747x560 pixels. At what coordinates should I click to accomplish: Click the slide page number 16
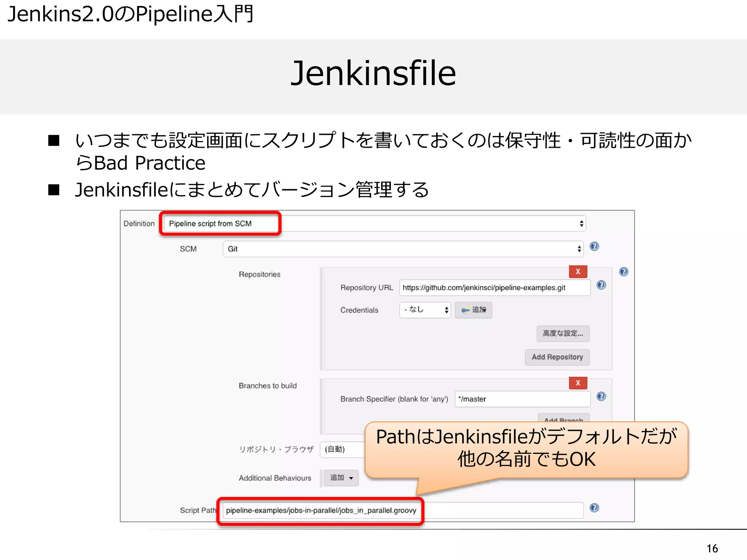(712, 549)
